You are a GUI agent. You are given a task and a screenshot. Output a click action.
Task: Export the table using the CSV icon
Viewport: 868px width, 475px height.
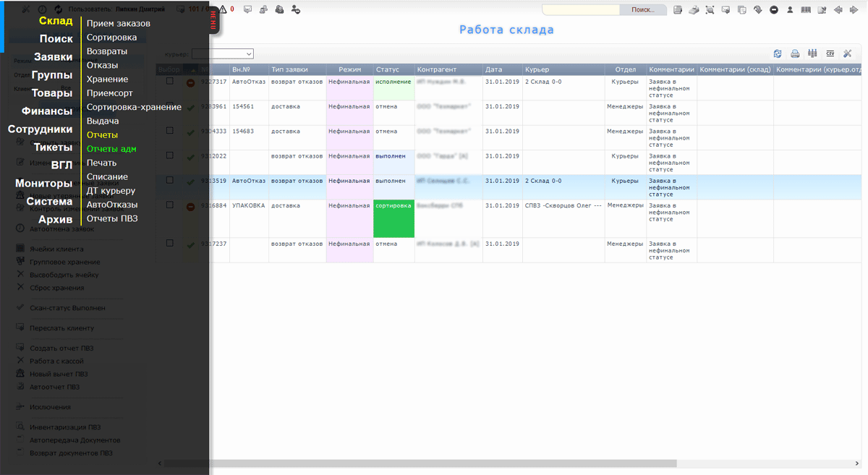pyautogui.click(x=830, y=54)
